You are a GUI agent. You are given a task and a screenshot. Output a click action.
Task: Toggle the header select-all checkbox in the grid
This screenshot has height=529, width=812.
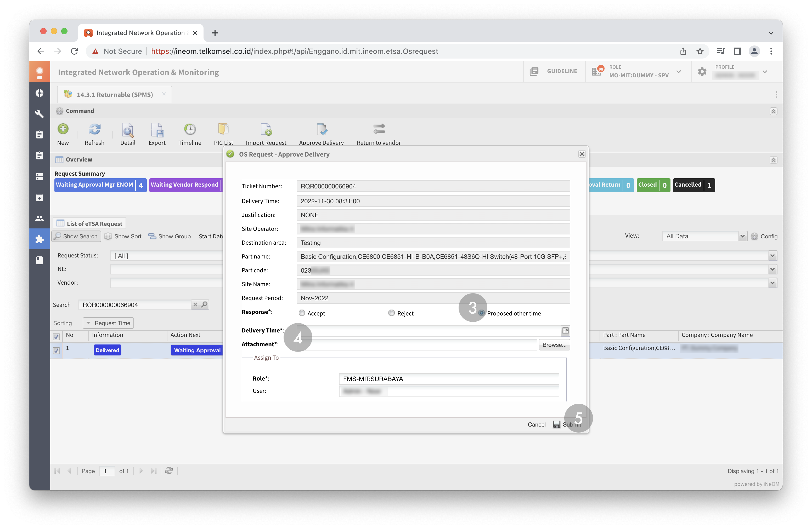(56, 336)
